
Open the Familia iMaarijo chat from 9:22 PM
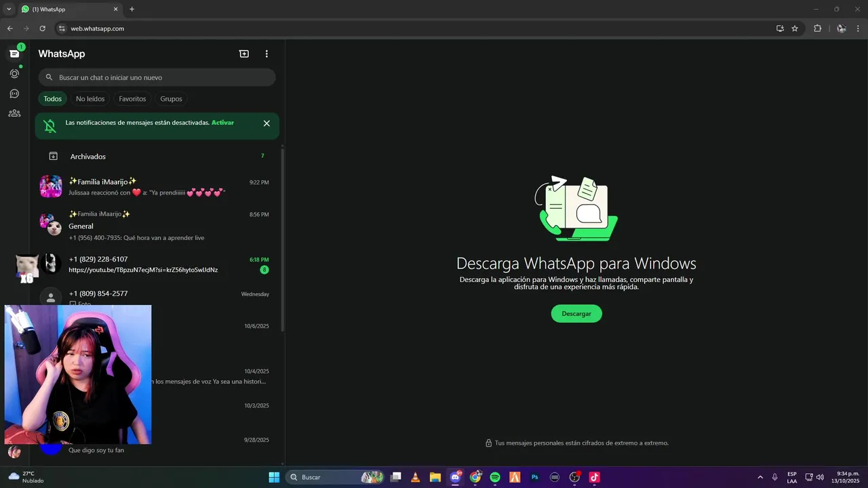tap(157, 186)
